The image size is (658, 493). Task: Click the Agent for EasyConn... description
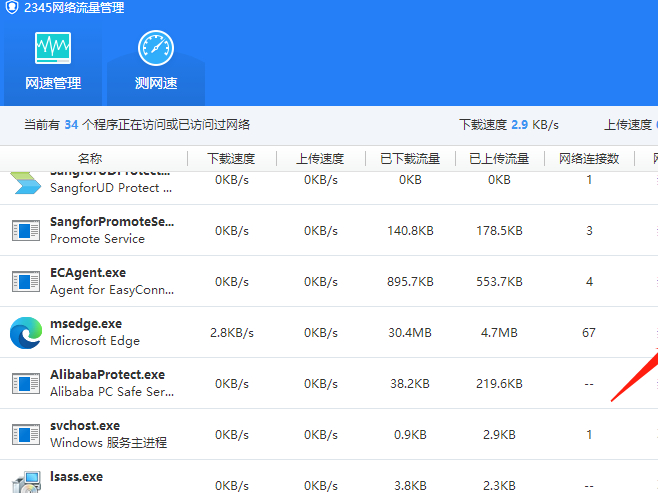tap(112, 290)
